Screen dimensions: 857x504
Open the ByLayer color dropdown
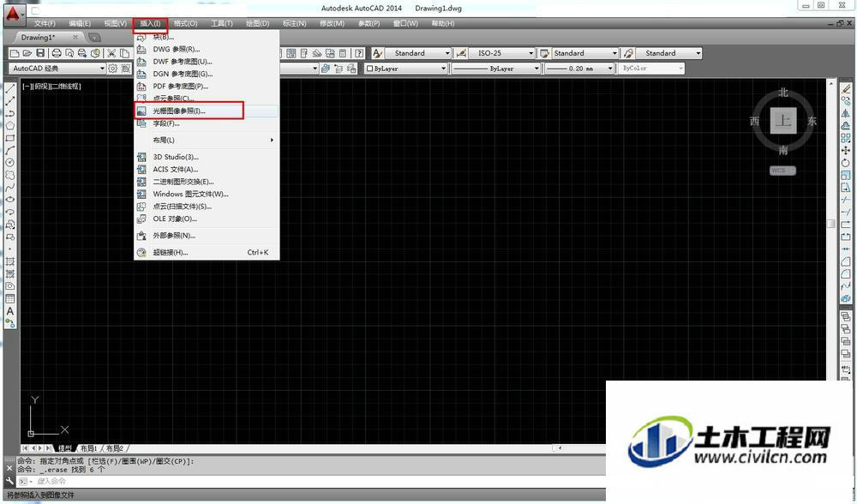[406, 69]
